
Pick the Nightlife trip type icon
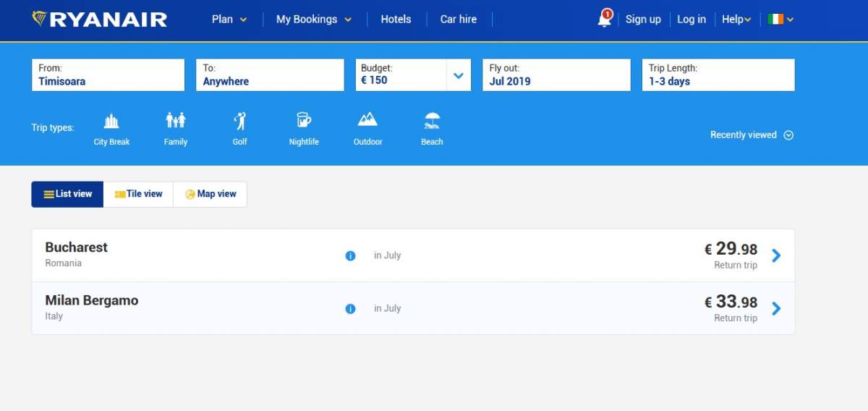click(x=304, y=122)
